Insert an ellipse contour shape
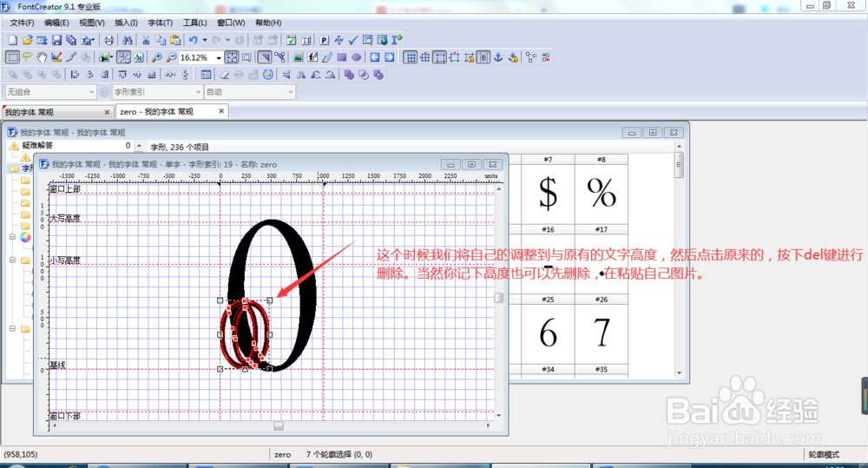 click(x=357, y=57)
